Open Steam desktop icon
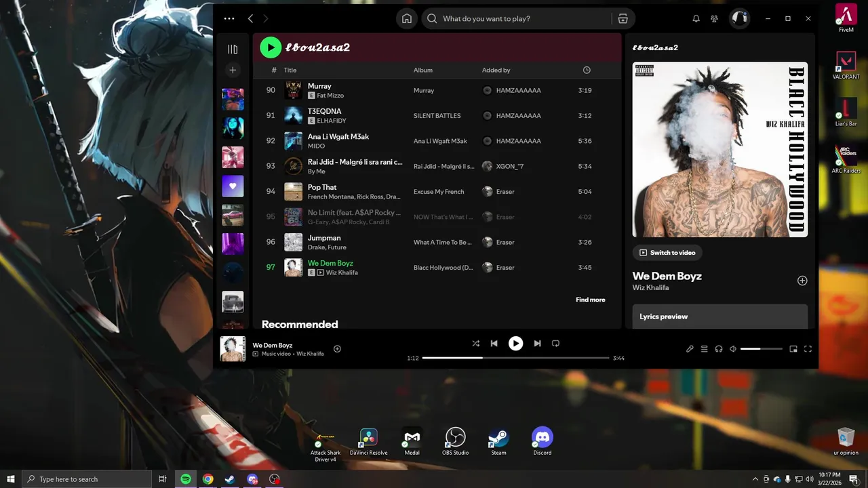Screen dimensions: 868x488 499,442
